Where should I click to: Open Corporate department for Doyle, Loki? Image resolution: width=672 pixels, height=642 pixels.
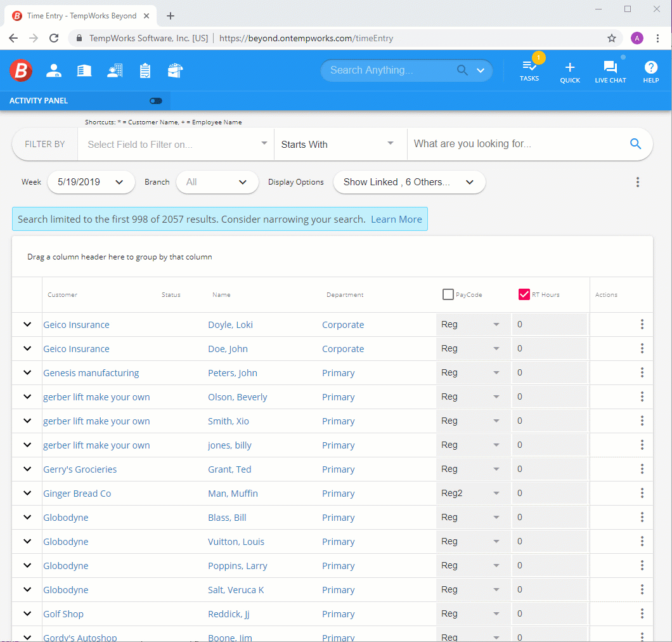click(x=343, y=325)
